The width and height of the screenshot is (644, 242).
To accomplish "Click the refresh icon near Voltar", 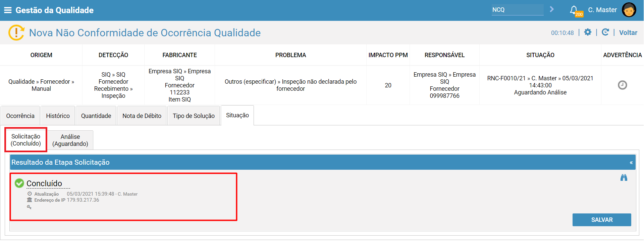I will point(605,32).
